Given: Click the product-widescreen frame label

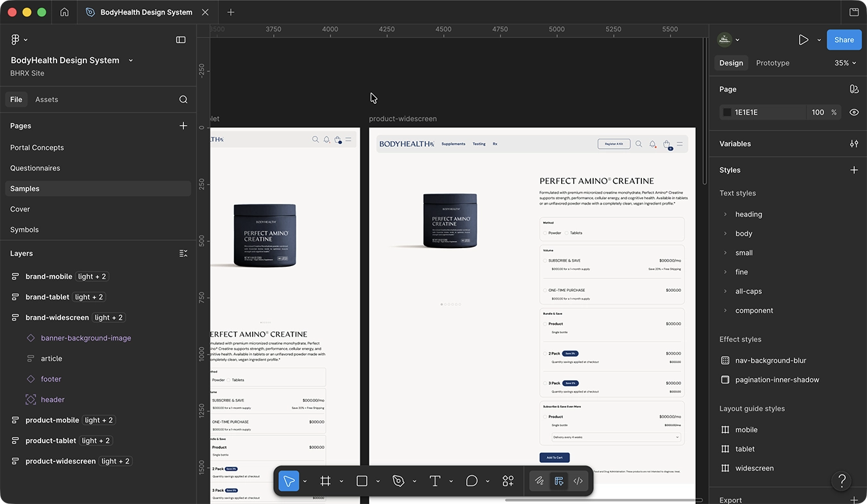Looking at the screenshot, I should (403, 119).
